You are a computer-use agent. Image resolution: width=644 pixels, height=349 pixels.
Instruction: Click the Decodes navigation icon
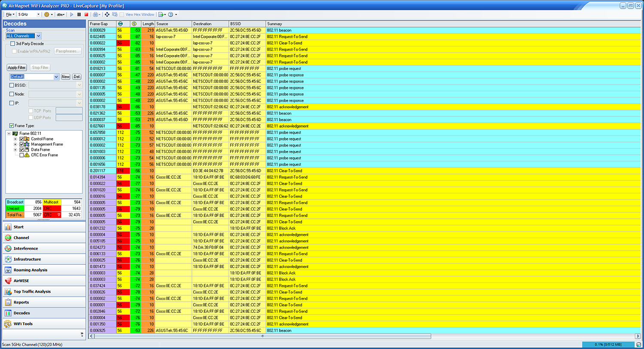(8, 313)
